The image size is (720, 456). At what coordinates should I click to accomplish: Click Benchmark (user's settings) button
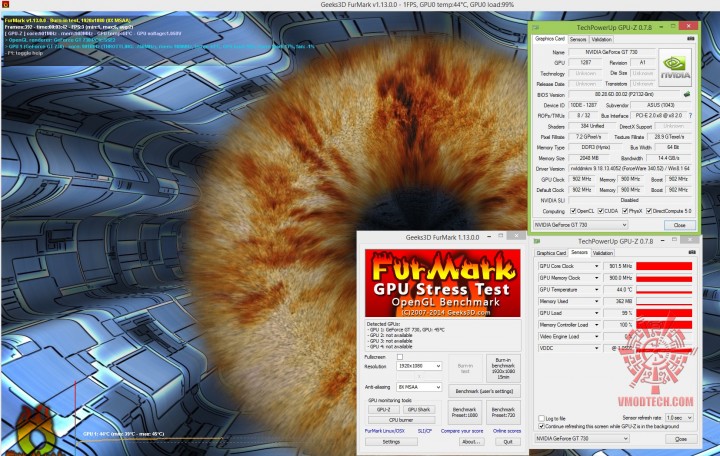tap(484, 391)
